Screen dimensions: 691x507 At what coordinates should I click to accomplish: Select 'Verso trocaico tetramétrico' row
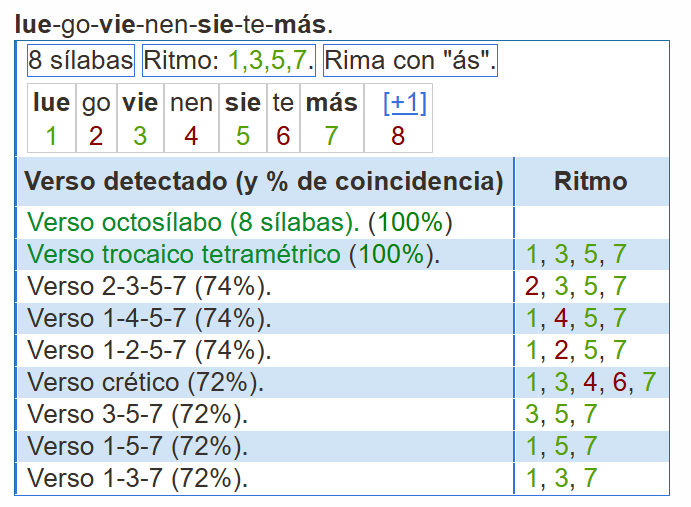click(x=343, y=254)
